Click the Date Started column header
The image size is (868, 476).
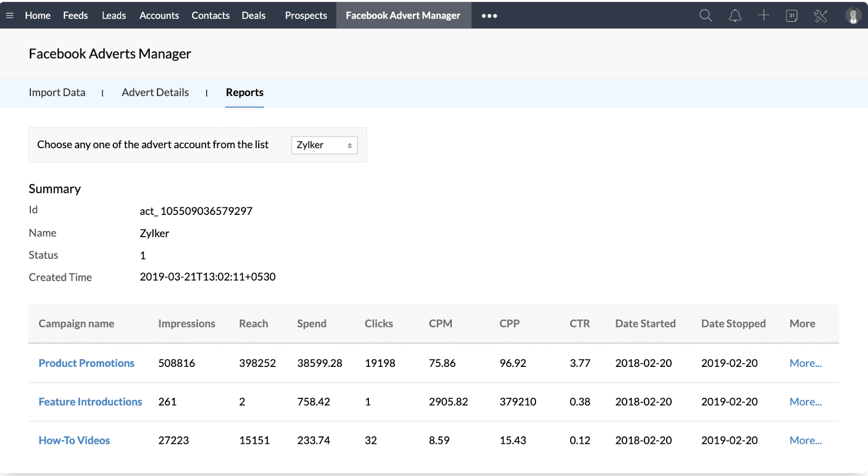coord(646,323)
